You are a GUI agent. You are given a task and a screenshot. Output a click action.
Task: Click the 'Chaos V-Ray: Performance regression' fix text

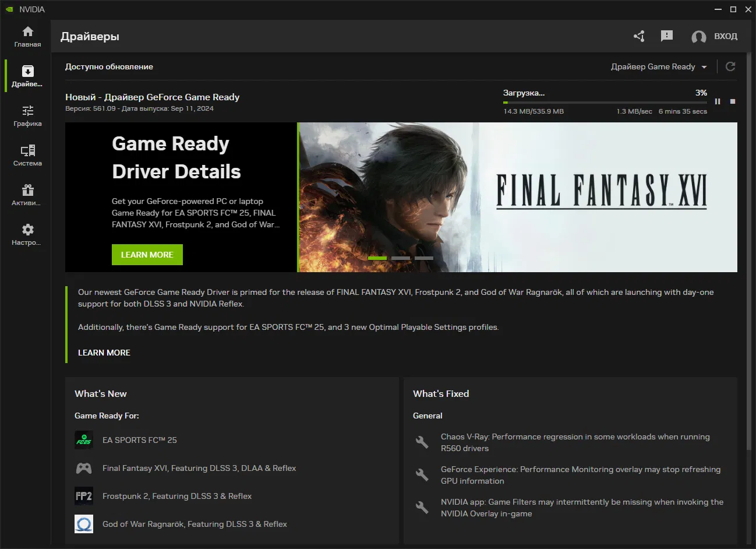(x=575, y=442)
